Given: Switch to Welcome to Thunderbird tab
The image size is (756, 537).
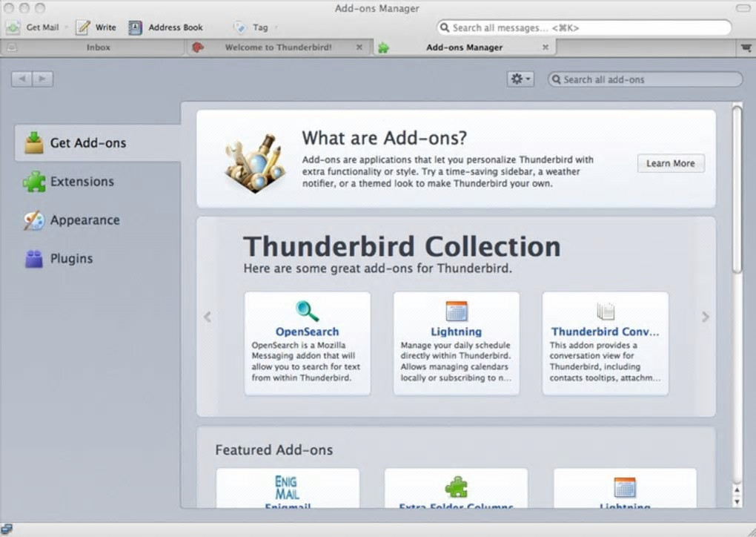Looking at the screenshot, I should [x=278, y=47].
